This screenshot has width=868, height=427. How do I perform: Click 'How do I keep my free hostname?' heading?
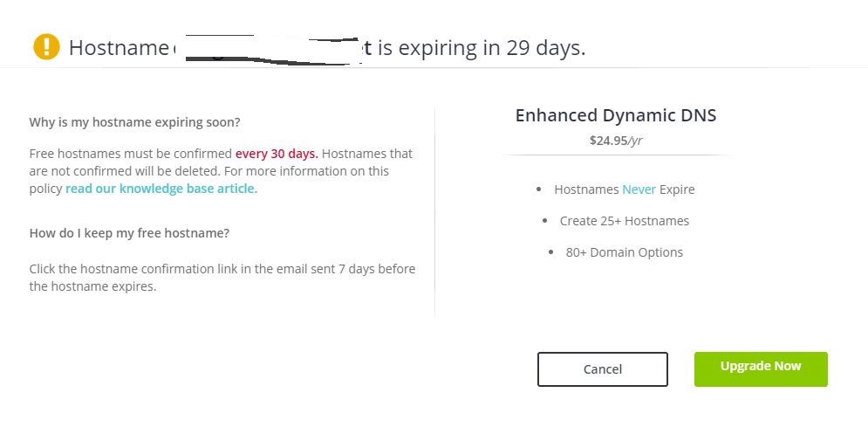tap(129, 232)
